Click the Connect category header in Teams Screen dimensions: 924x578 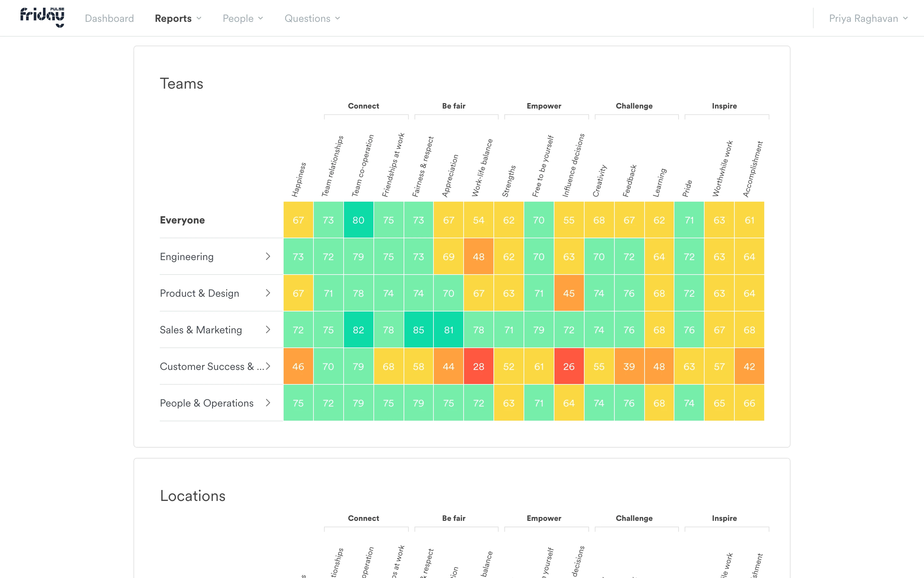(x=364, y=106)
